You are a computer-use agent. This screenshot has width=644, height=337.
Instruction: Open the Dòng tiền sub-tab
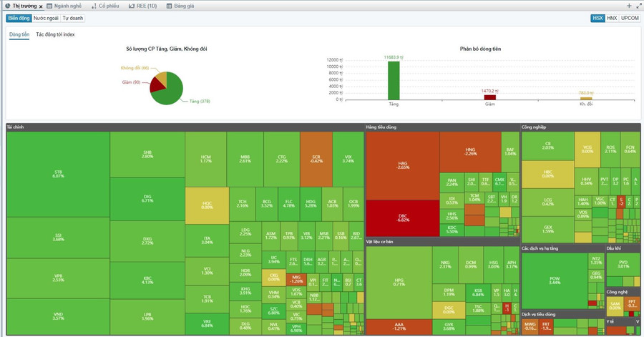click(19, 34)
